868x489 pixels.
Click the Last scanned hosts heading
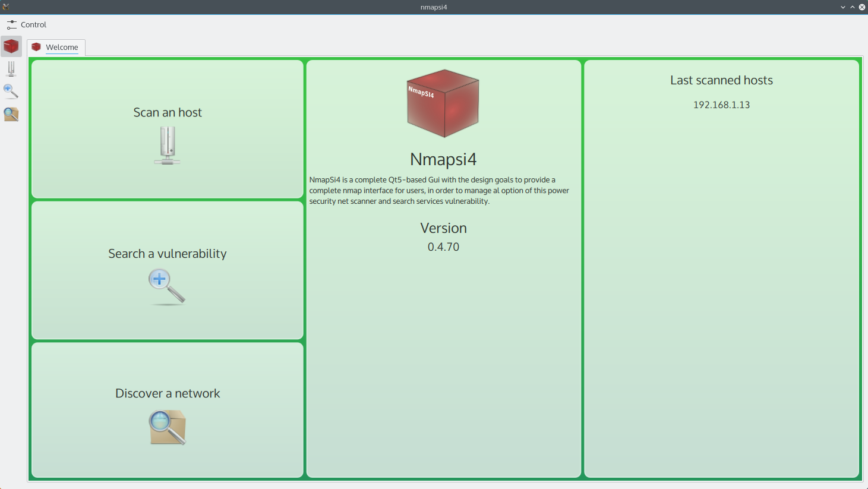click(x=721, y=80)
